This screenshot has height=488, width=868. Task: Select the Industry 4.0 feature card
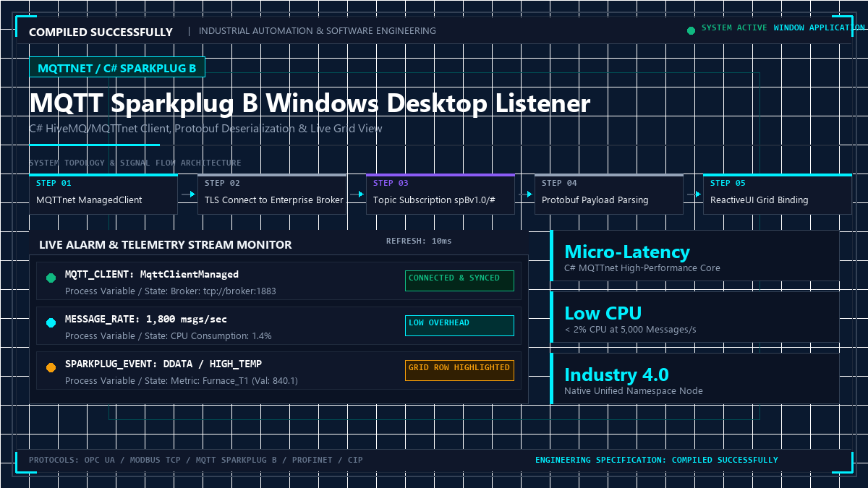(695, 378)
